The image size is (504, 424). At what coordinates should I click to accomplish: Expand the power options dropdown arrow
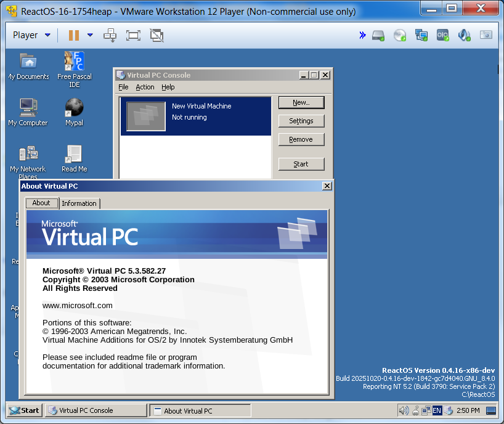[x=90, y=35]
